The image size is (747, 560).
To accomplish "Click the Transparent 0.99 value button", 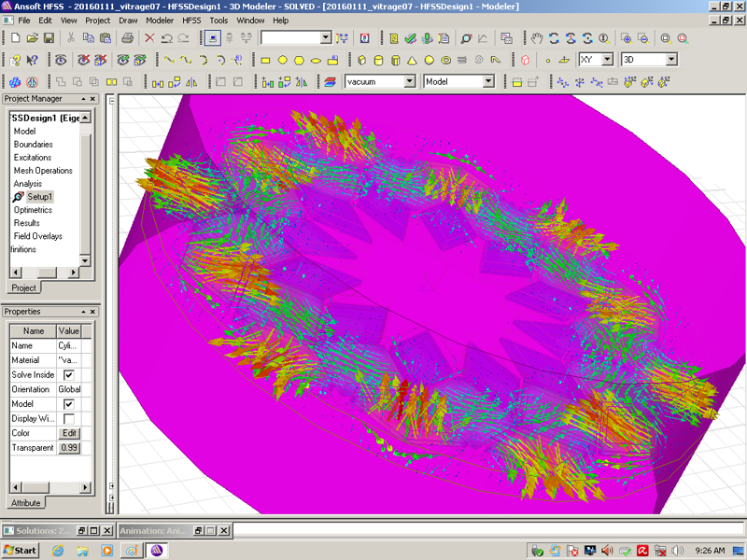I will point(69,448).
